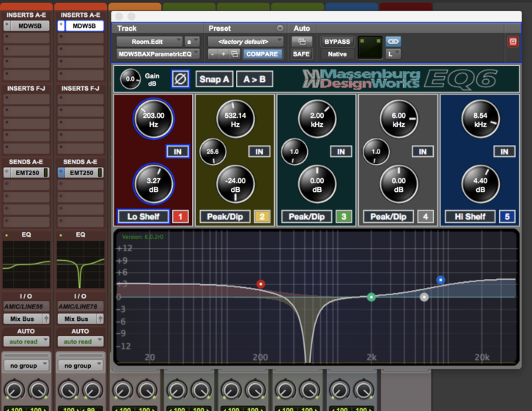
Task: Click the 532.14 Hz frequency knob
Action: point(235,119)
